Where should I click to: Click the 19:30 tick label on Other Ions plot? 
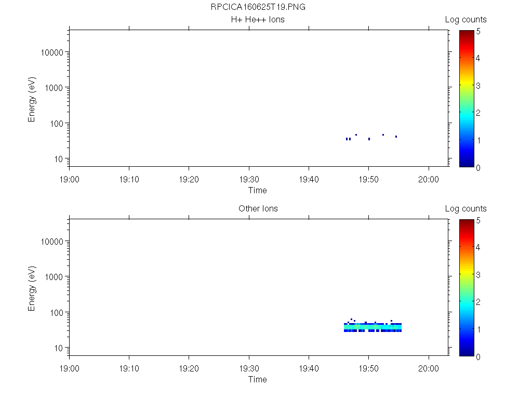point(249,368)
